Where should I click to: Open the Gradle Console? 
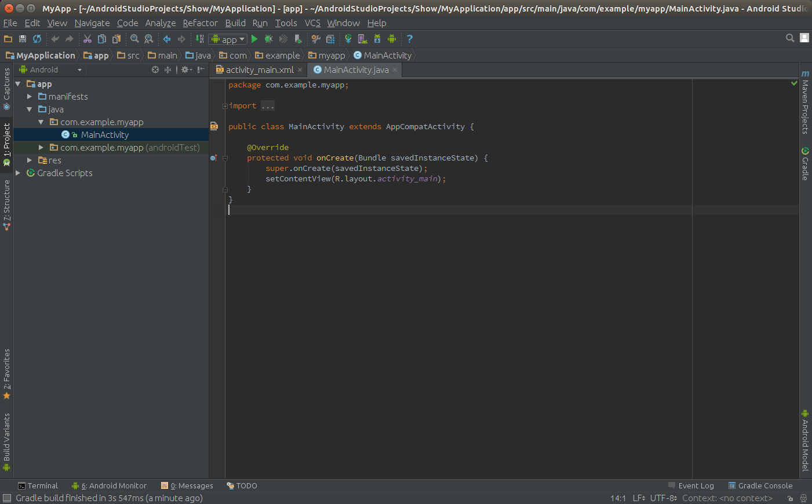pos(760,486)
